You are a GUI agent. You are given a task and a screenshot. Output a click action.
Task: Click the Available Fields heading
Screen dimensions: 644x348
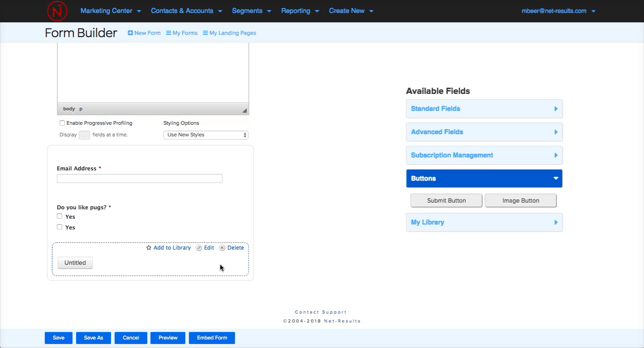pyautogui.click(x=438, y=91)
